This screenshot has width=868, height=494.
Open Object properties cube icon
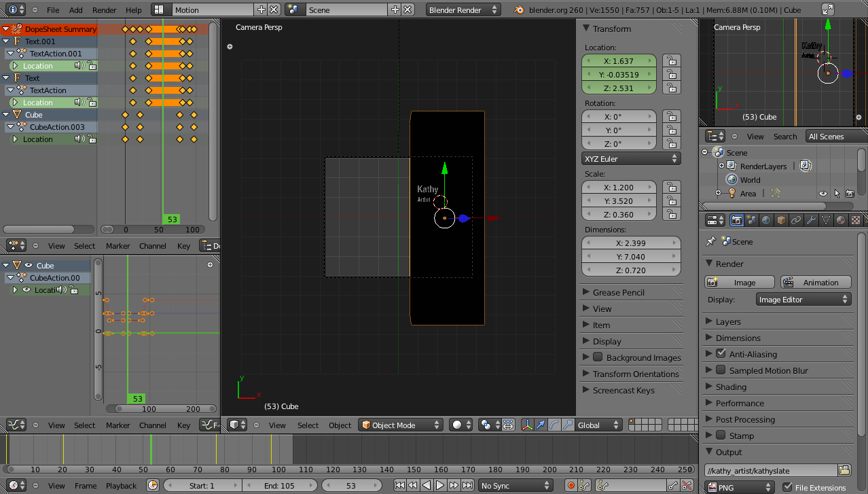(782, 219)
